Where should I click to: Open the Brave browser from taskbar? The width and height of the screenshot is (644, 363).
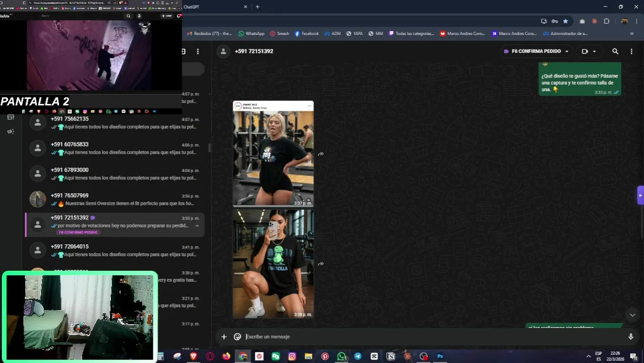coord(194,356)
